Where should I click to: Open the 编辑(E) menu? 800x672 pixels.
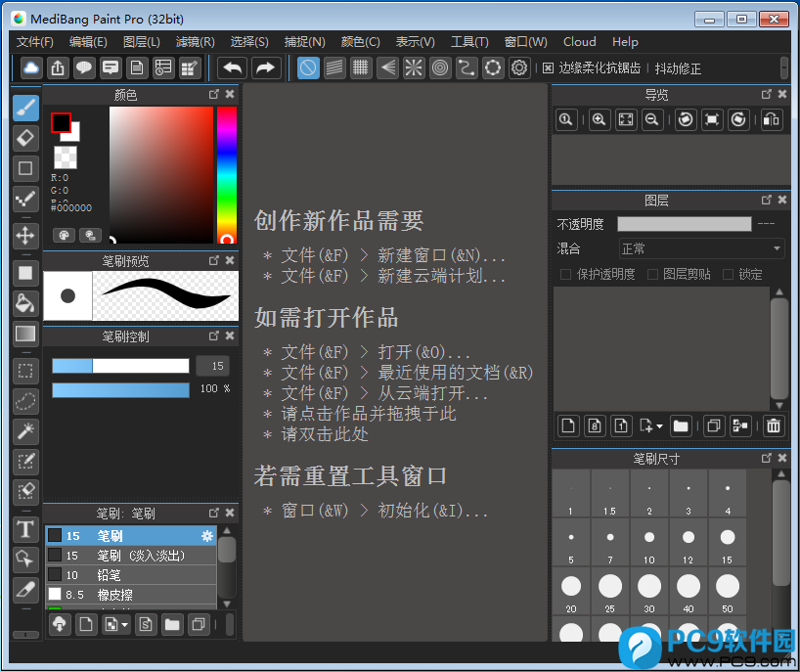(x=88, y=42)
